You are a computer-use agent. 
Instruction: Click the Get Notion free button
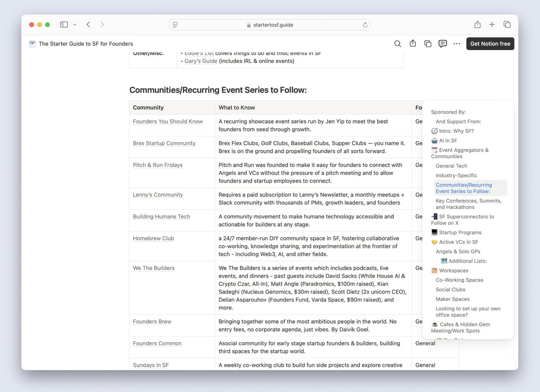point(490,44)
